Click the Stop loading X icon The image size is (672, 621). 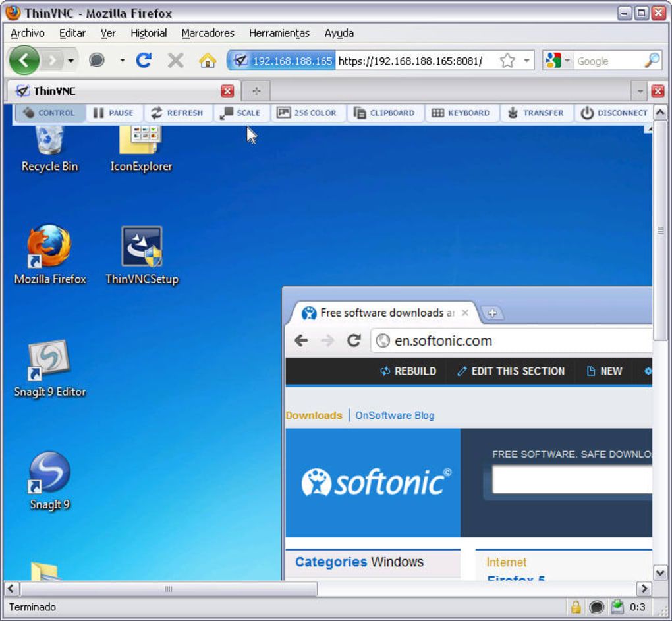[x=176, y=61]
